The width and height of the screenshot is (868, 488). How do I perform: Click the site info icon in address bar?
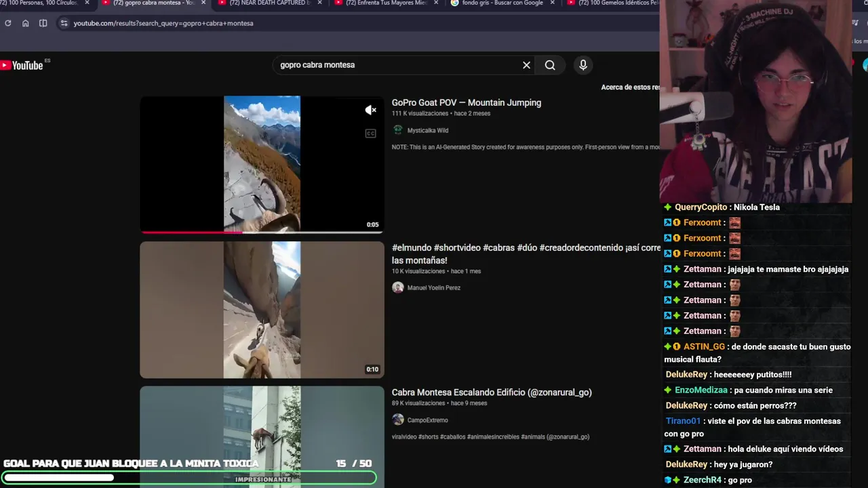point(64,23)
